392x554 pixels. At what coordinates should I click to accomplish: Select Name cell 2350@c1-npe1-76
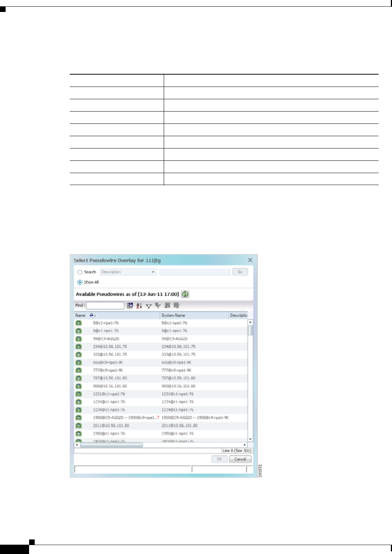109,434
